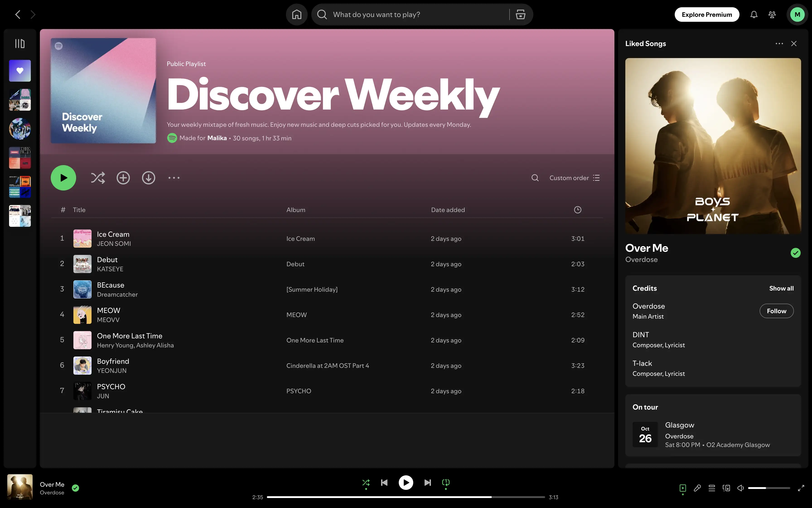Image resolution: width=812 pixels, height=508 pixels.
Task: Sort by Title column header
Action: 79,210
